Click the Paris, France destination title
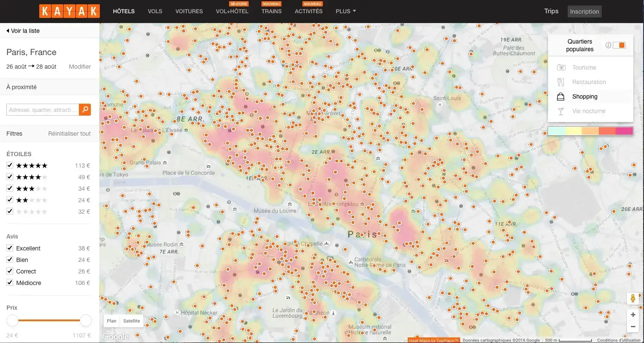This screenshot has width=644, height=343. click(32, 52)
